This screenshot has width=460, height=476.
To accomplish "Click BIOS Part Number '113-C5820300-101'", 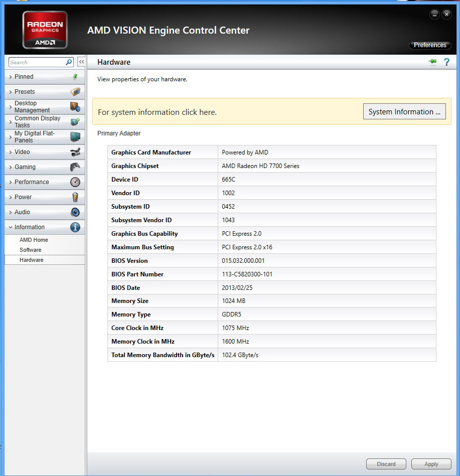I will click(247, 274).
